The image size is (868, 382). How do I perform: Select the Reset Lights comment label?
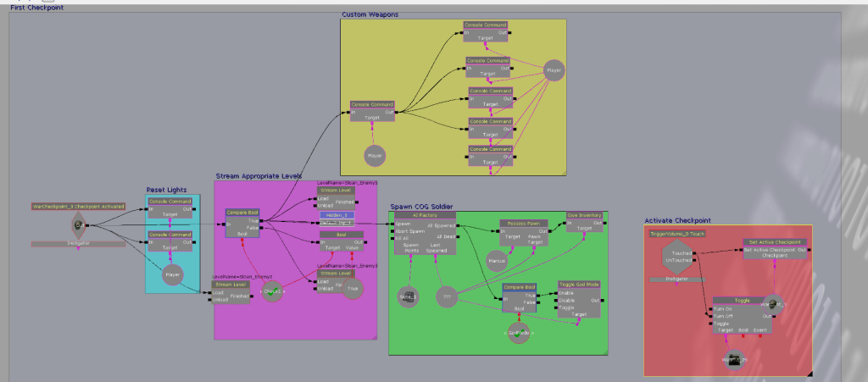(x=166, y=190)
